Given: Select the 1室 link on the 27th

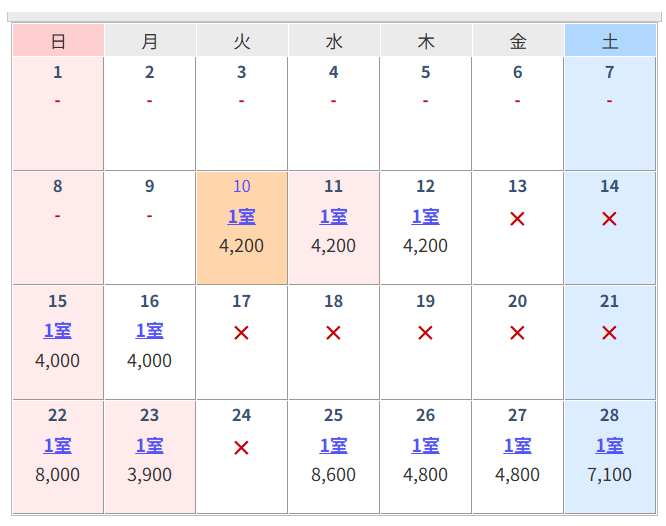Looking at the screenshot, I should click(x=517, y=445).
